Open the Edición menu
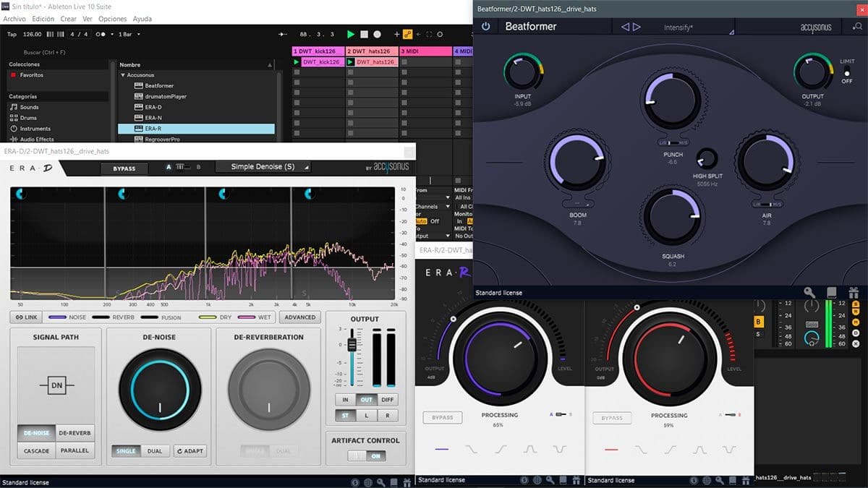868x488 pixels. 43,19
